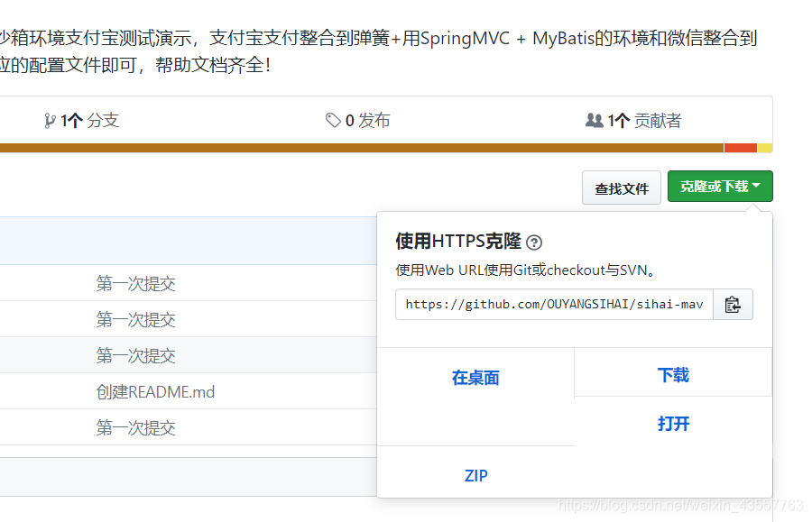Click the ZIP download link
Viewport: 812px width, 522px height.
[475, 475]
